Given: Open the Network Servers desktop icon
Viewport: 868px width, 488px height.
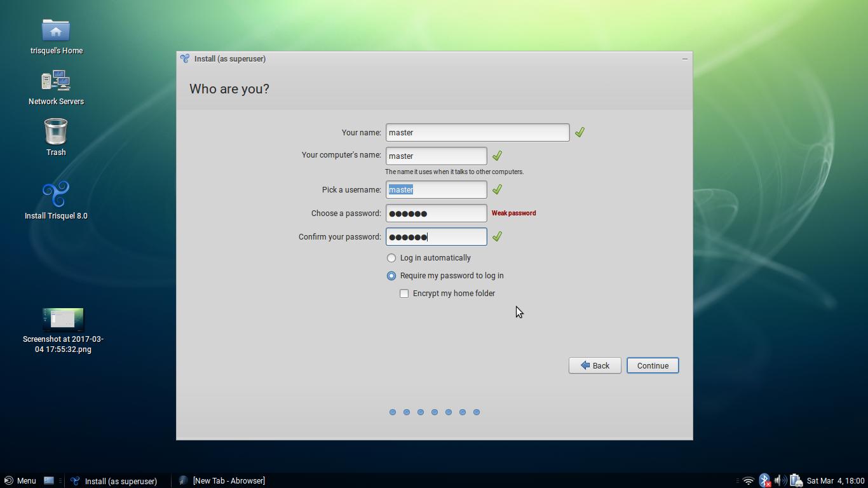Looking at the screenshot, I should [x=56, y=81].
